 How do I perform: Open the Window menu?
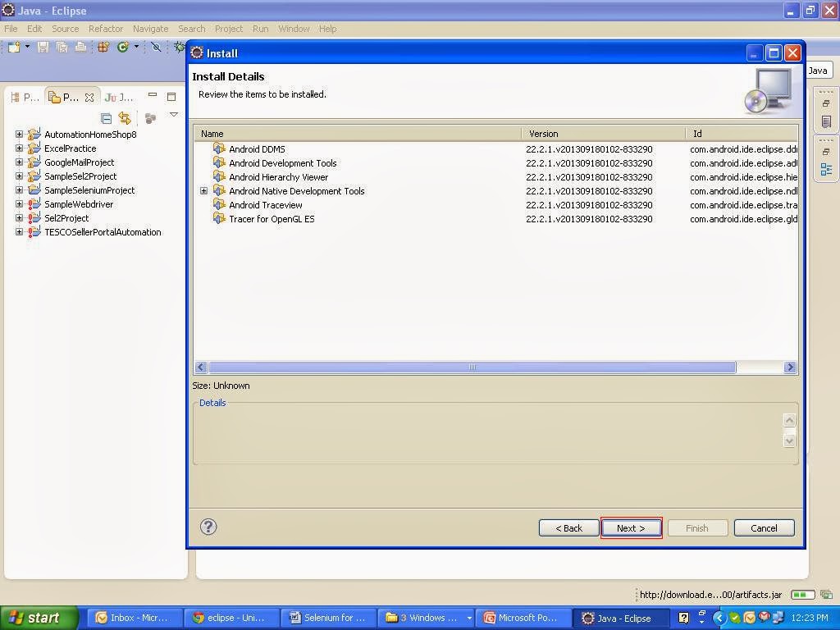click(x=294, y=29)
